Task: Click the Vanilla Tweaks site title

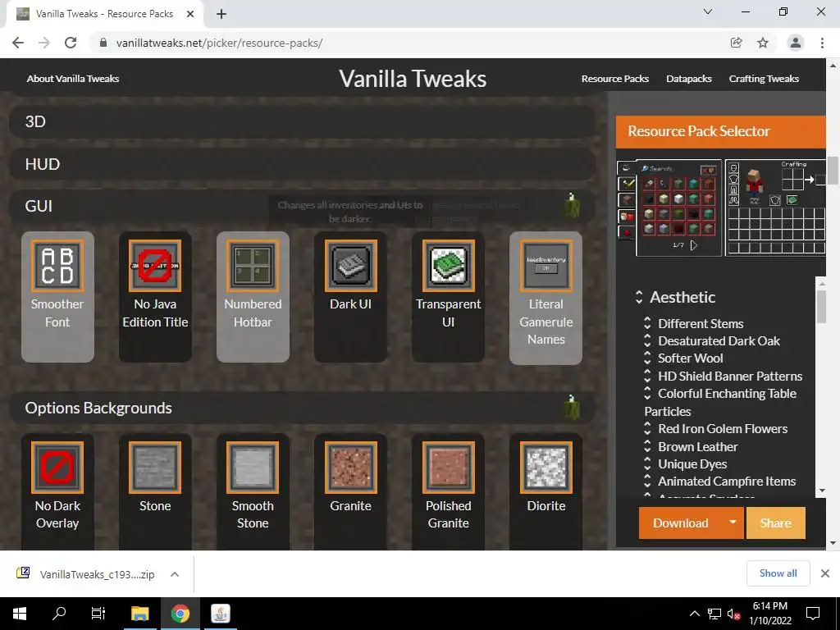Action: click(x=413, y=79)
